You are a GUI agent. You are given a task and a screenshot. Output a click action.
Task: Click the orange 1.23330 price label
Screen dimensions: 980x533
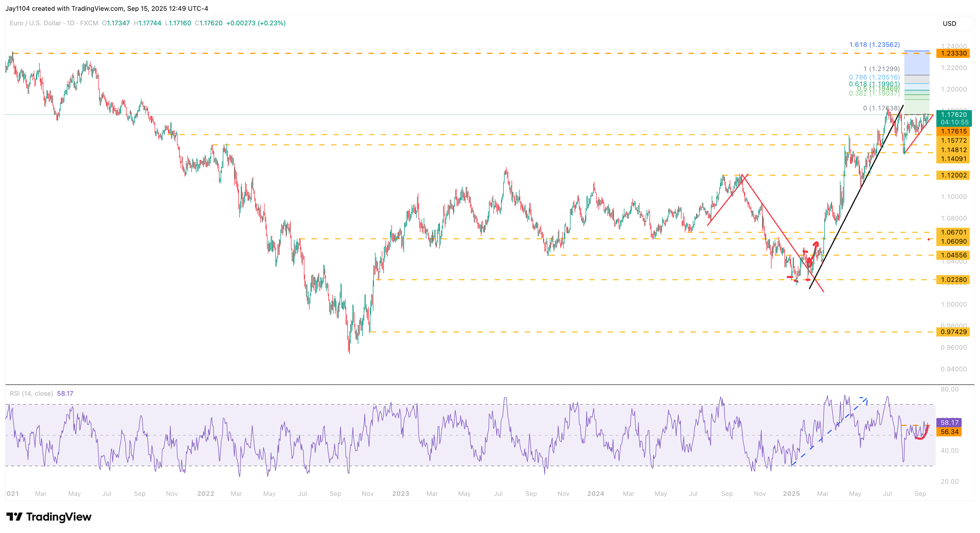pos(953,53)
